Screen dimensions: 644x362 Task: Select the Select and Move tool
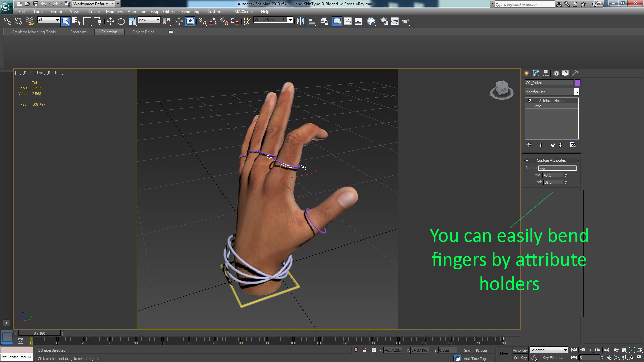(111, 21)
